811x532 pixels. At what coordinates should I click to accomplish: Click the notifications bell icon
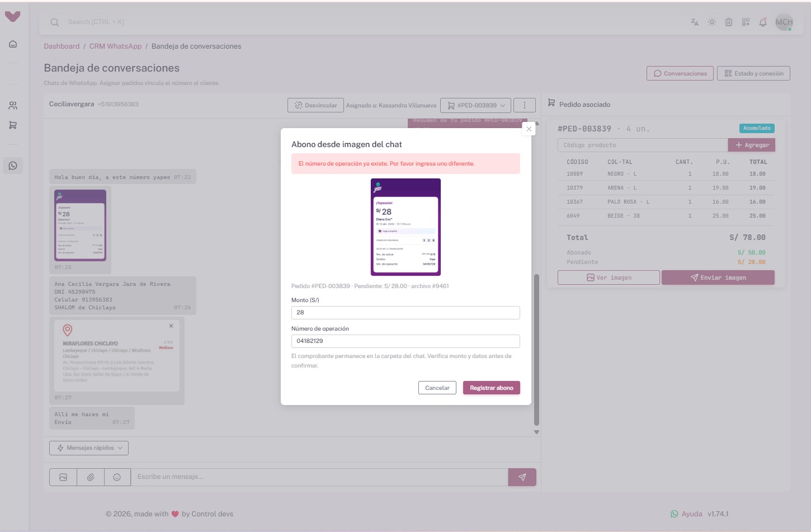(x=762, y=22)
